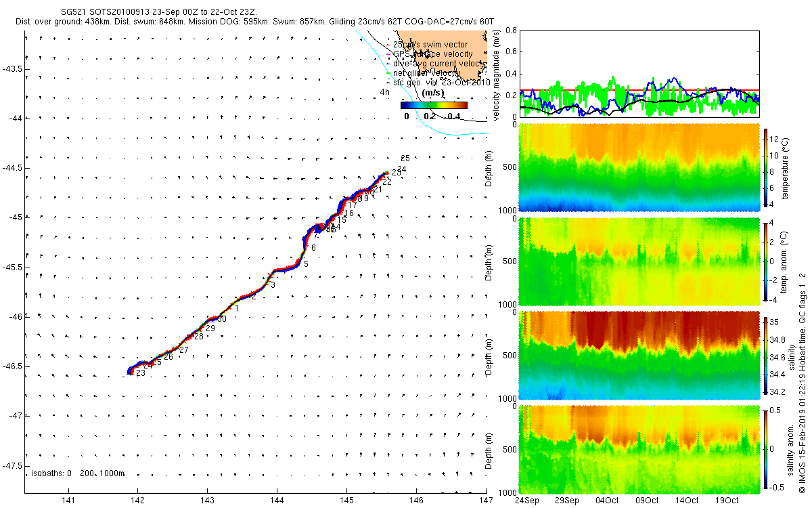Viewport: 812px width, 508px height.
Task: Click the '141' longitude tick label
Action: point(68,500)
